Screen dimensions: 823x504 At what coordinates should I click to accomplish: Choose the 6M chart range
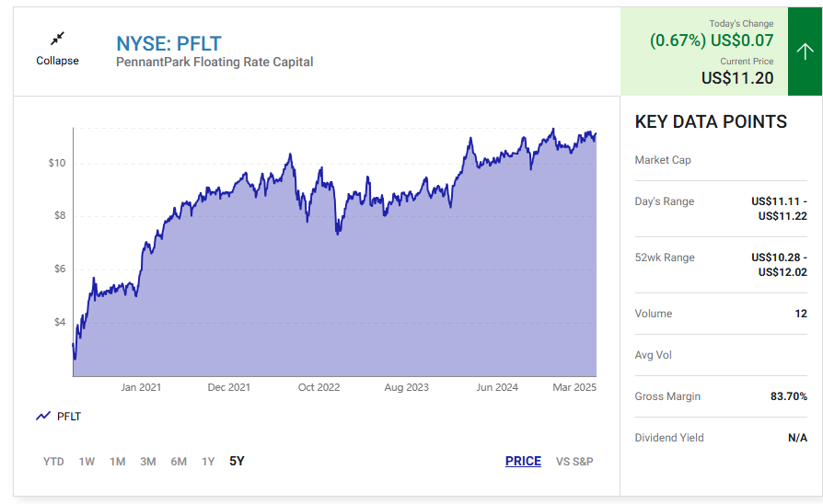click(x=179, y=462)
